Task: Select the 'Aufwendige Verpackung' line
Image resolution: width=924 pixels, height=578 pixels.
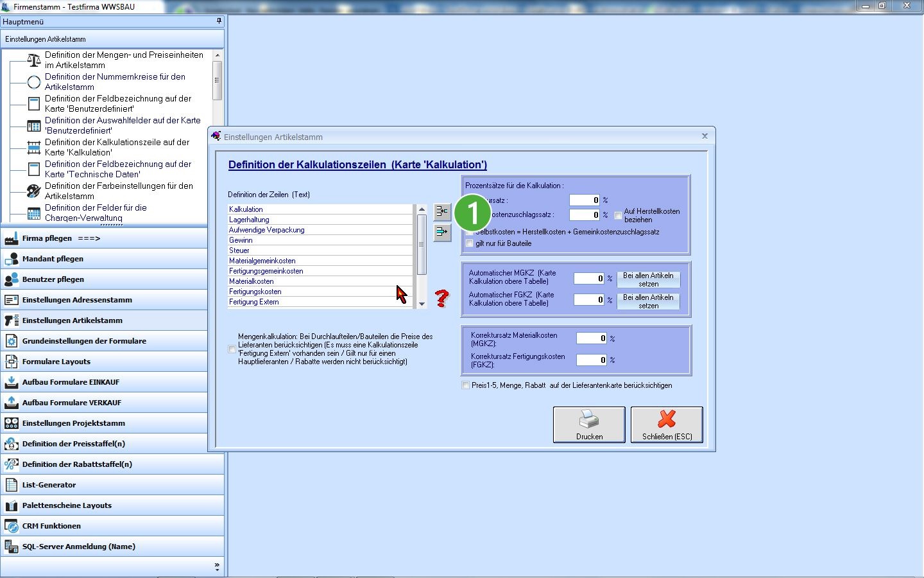Action: pyautogui.click(x=320, y=230)
